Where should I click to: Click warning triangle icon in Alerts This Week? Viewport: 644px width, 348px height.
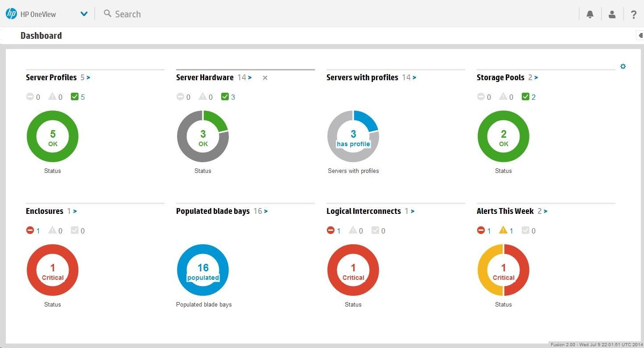503,230
